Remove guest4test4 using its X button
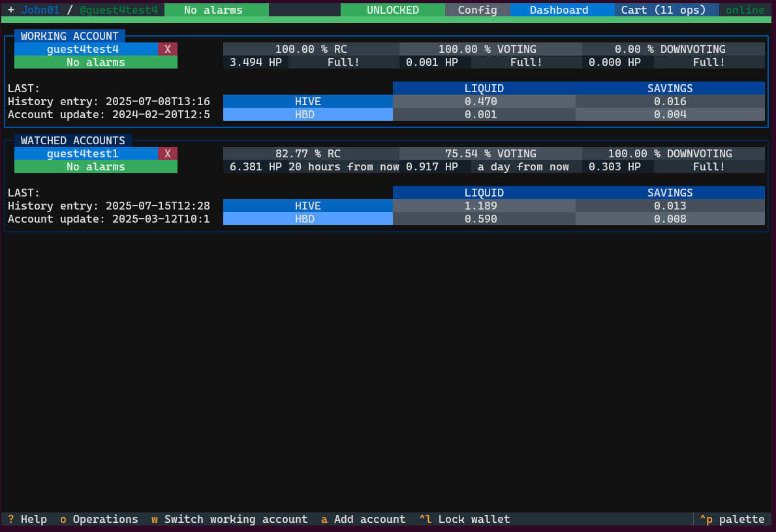 pyautogui.click(x=168, y=49)
